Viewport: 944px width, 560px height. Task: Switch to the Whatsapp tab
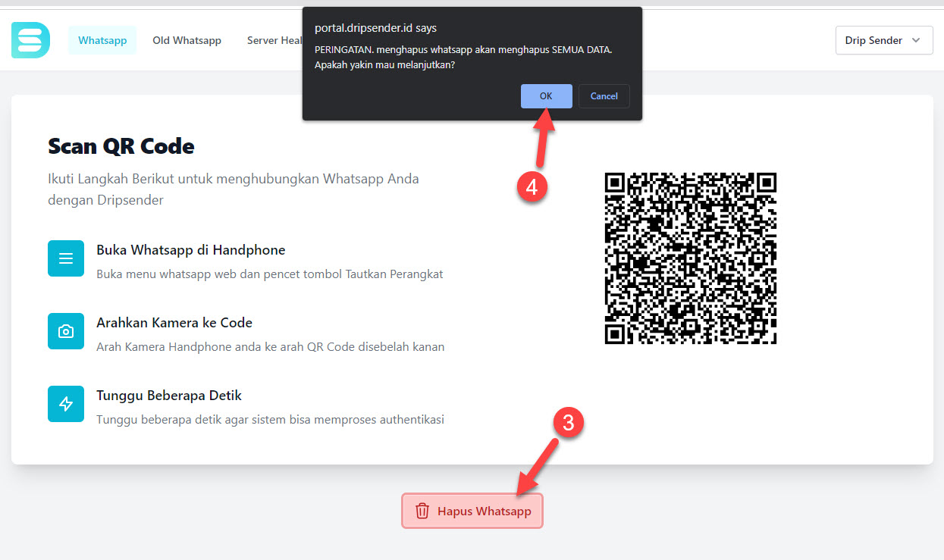pos(102,40)
